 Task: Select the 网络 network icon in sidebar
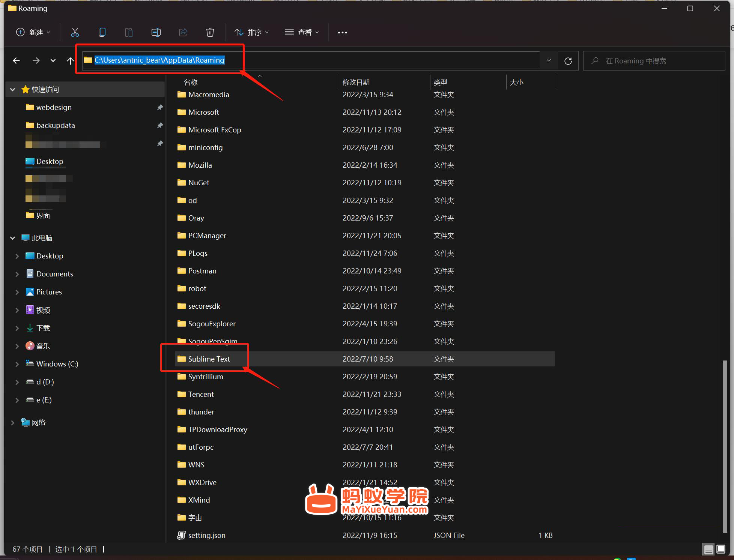point(26,422)
